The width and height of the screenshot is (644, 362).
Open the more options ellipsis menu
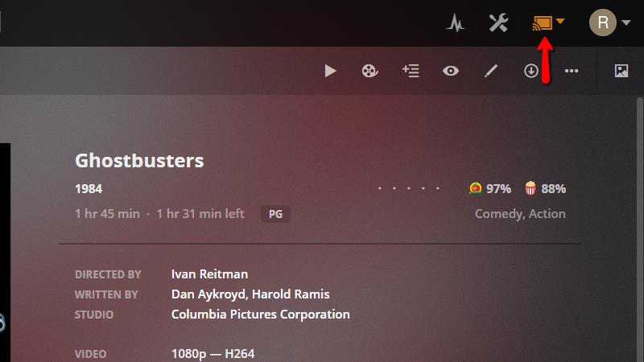(x=572, y=71)
